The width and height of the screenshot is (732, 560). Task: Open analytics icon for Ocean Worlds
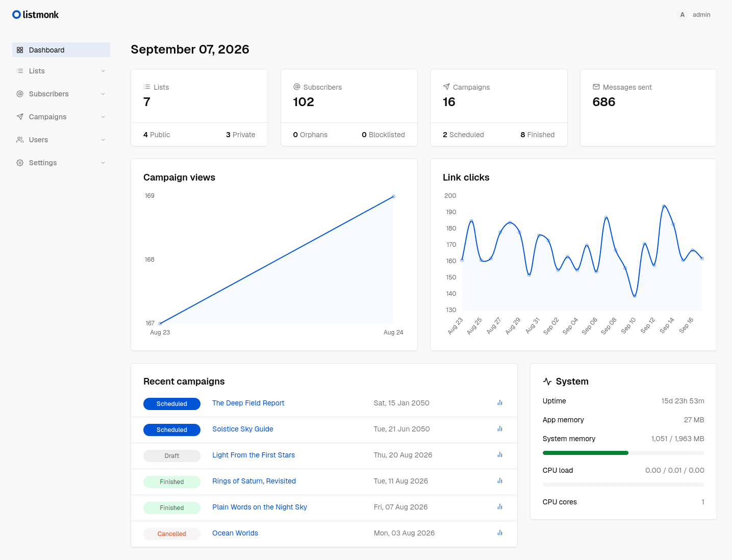[x=500, y=533]
